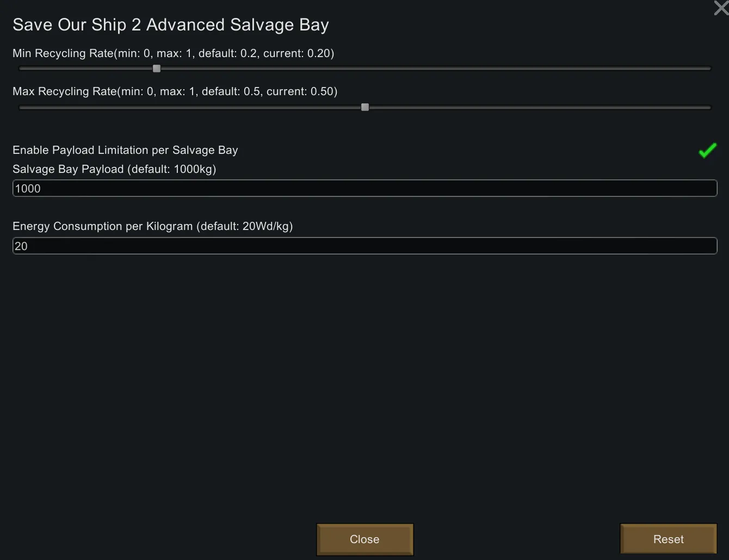Viewport: 729px width, 560px height.
Task: Click the Enable Payload Limitation per Salvage Bay label
Action: pos(125,151)
